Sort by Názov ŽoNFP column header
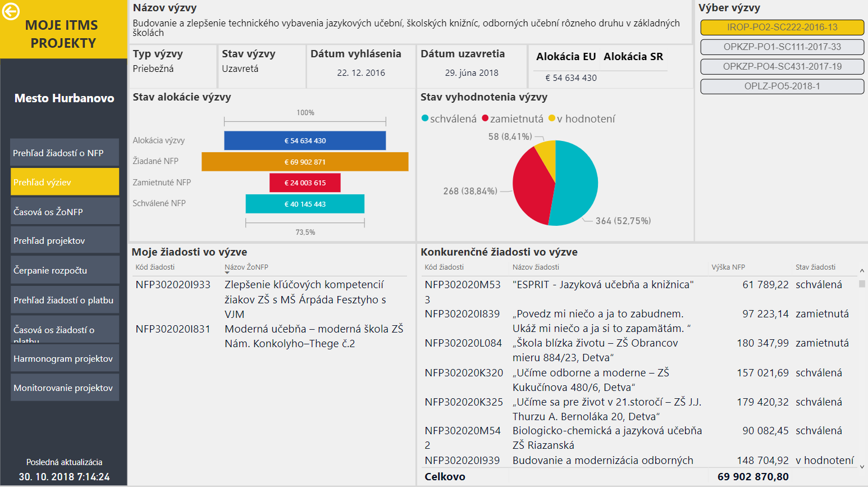 click(x=246, y=267)
